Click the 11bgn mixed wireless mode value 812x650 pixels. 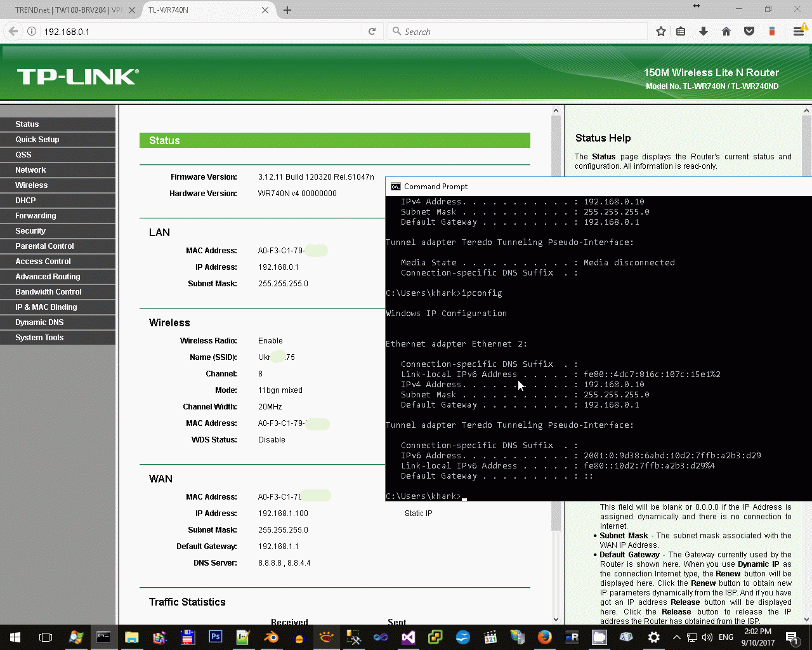tap(280, 390)
